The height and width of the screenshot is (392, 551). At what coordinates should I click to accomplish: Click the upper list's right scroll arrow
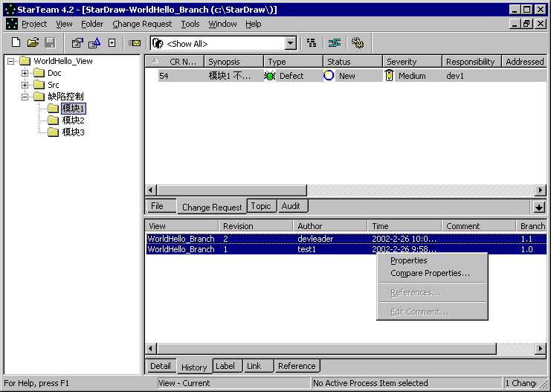pyautogui.click(x=540, y=190)
